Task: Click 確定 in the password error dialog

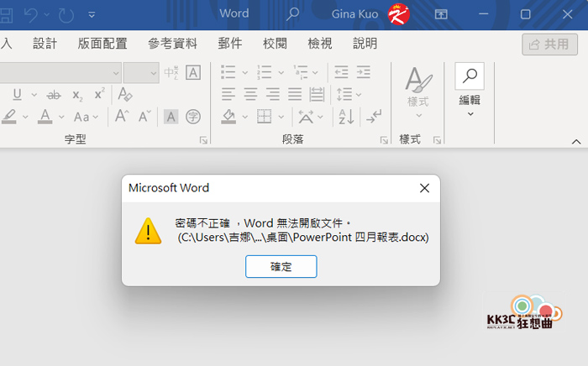Action: click(x=281, y=267)
